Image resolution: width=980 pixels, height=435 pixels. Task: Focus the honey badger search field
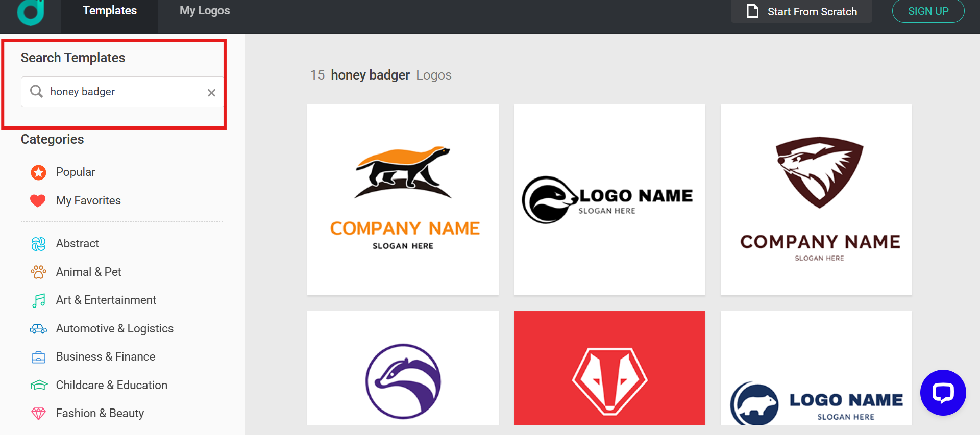[122, 92]
